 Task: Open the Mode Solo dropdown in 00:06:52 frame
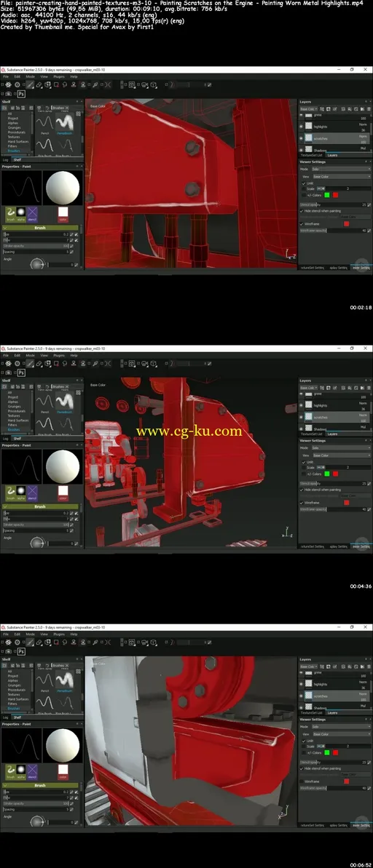tap(341, 727)
